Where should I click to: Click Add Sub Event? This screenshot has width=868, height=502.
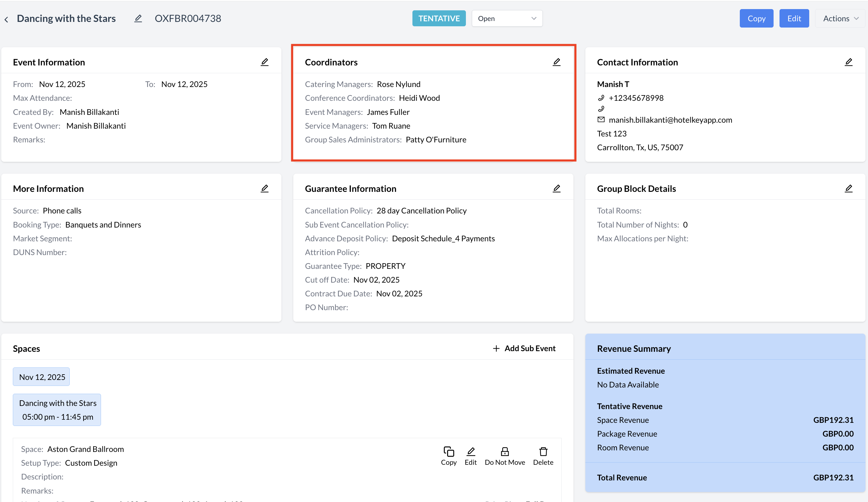tap(524, 348)
